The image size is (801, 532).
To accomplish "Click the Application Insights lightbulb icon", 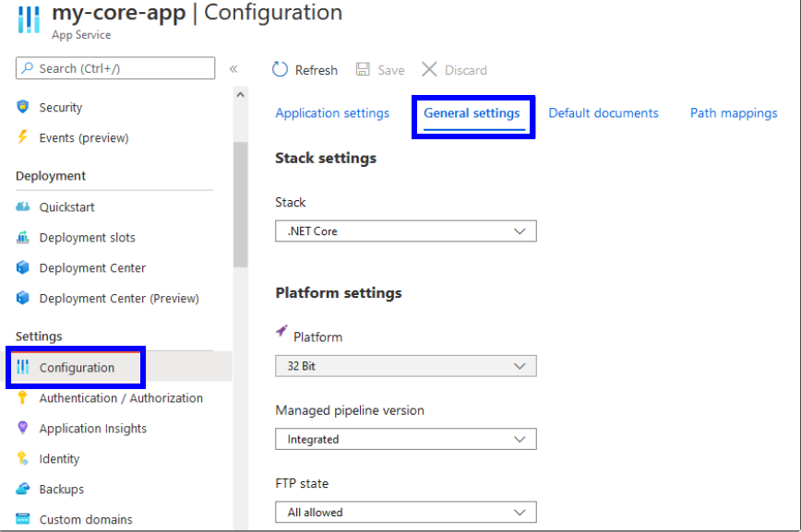I will [22, 427].
